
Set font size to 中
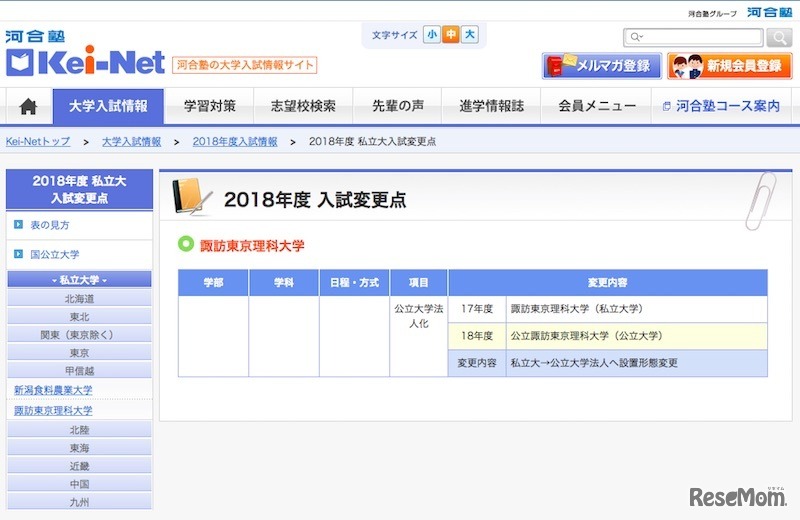point(451,34)
